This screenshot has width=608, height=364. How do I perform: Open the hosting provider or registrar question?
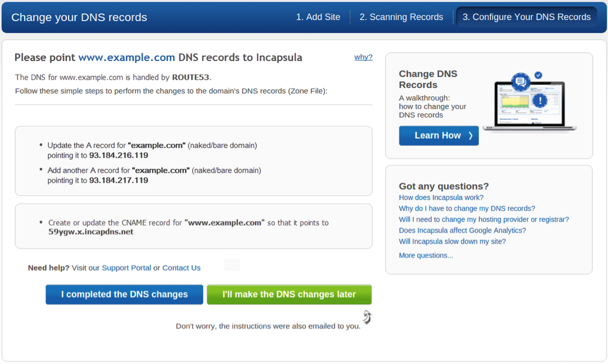tap(483, 220)
